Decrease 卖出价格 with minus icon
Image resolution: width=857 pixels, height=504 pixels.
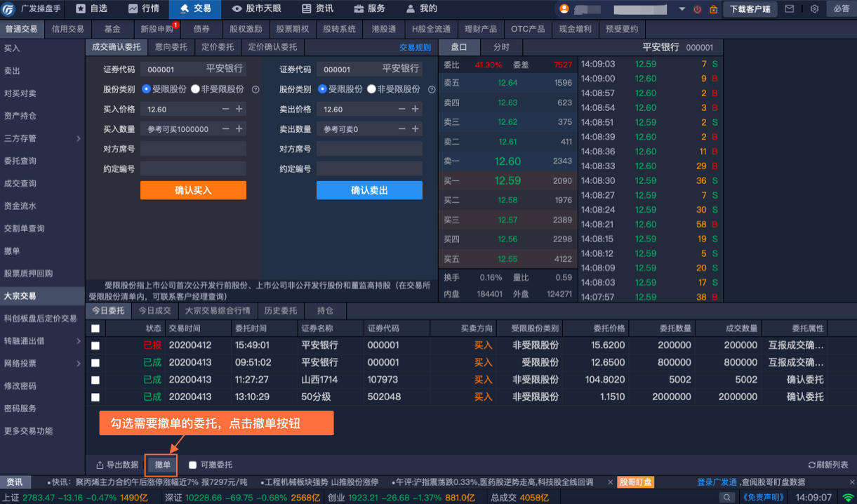click(x=402, y=109)
